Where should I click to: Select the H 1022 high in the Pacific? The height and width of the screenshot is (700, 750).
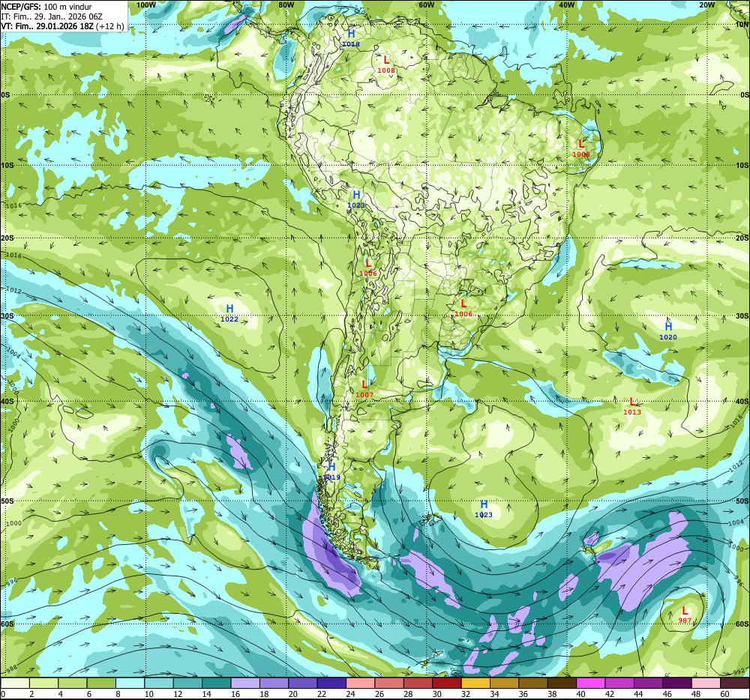point(229,313)
